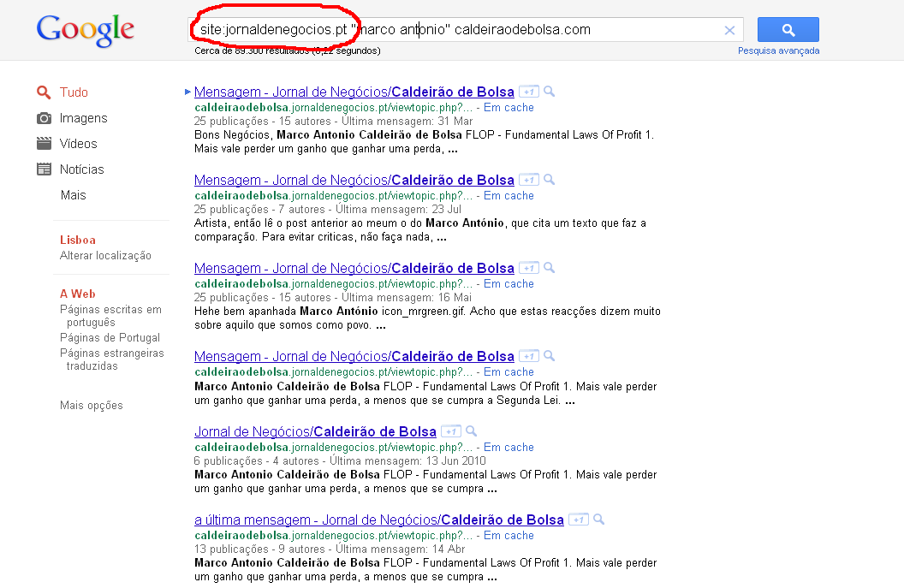Open fourth Mensagem result ending in Segunda Lei
Image resolution: width=904 pixels, height=588 pixels.
(x=354, y=356)
